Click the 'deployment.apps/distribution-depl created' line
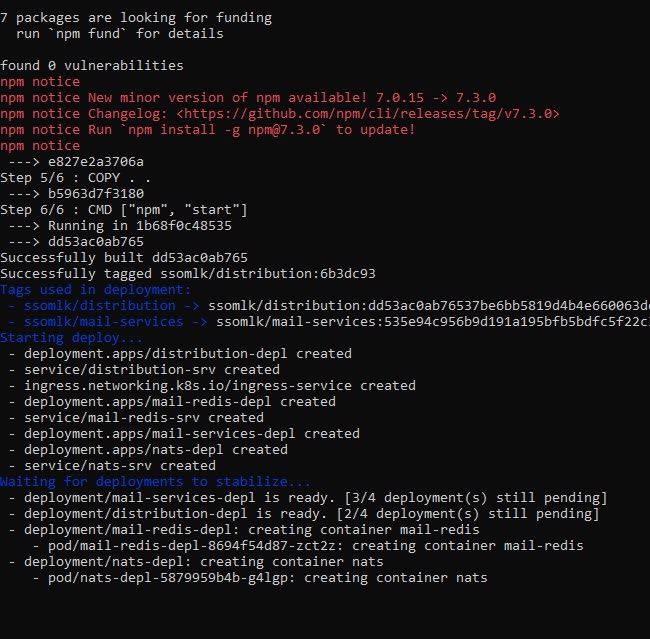 click(180, 354)
